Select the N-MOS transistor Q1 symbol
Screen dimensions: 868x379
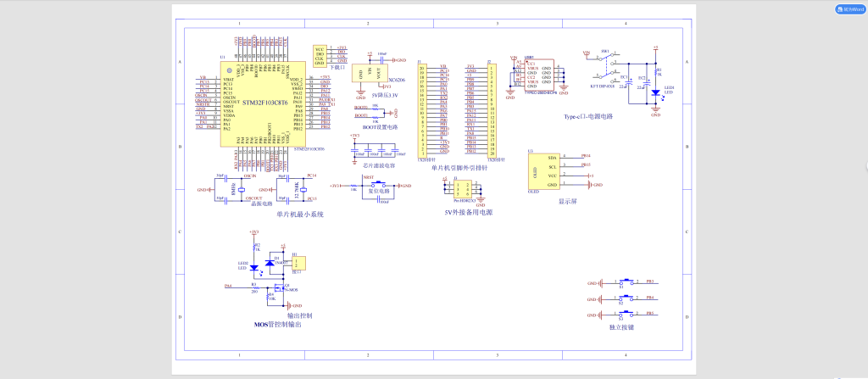tap(278, 288)
